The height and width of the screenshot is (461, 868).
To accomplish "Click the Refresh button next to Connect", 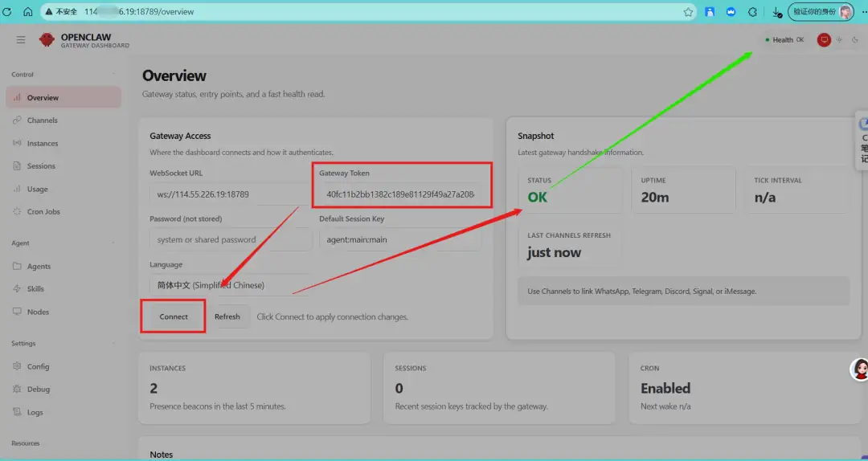I will 227,316.
